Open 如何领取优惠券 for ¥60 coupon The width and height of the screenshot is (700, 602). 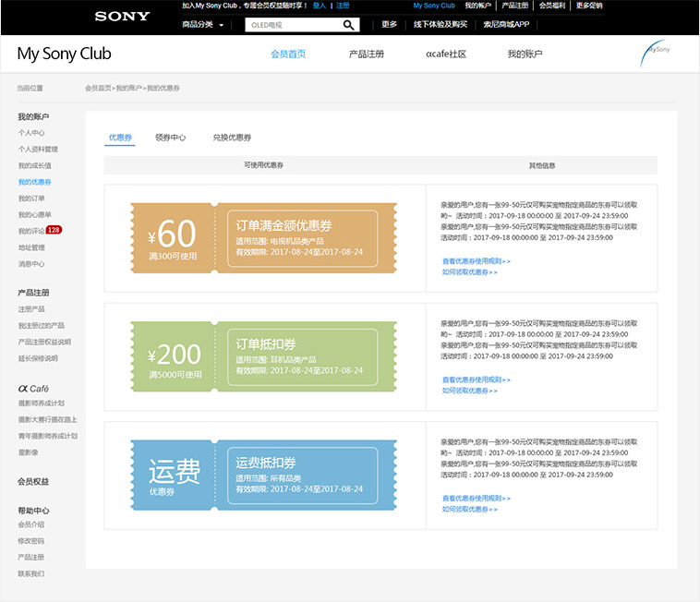click(x=470, y=272)
